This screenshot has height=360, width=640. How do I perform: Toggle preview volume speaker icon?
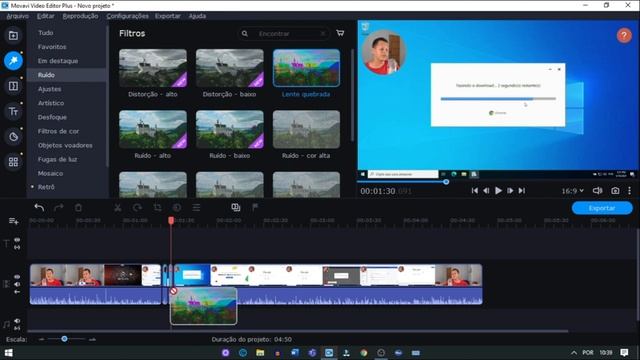point(597,191)
